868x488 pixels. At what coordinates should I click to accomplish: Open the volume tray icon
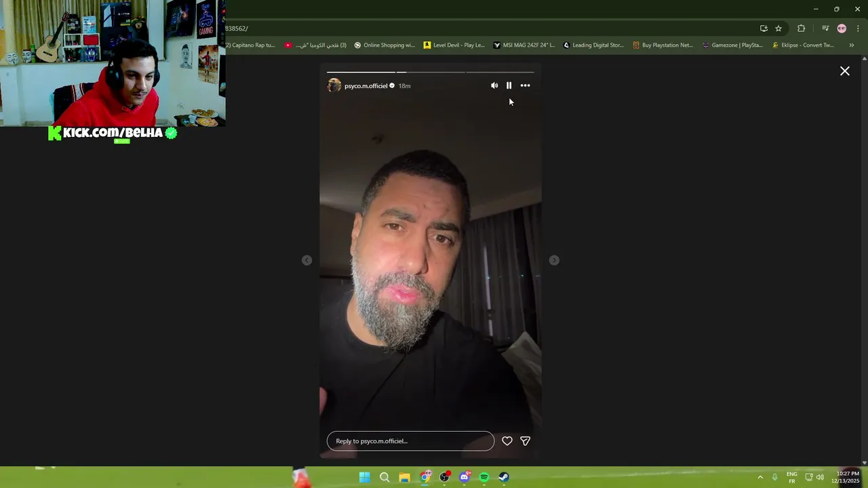pyautogui.click(x=820, y=477)
